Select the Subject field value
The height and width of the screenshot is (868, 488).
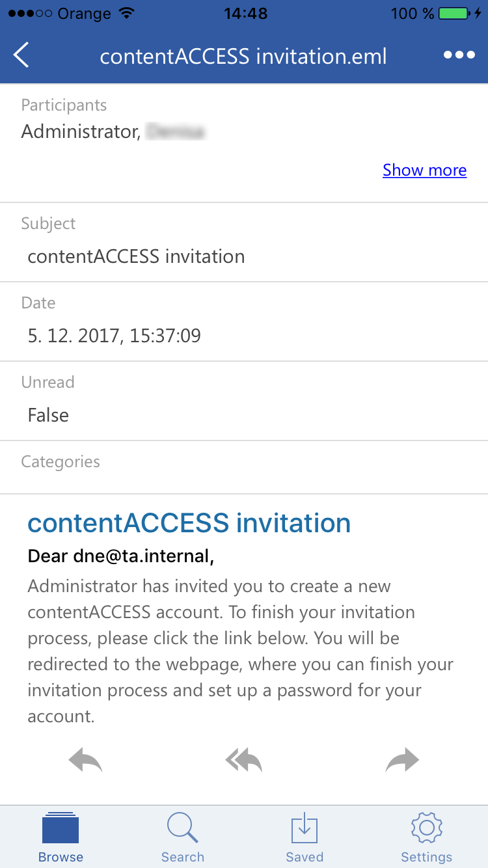pos(136,256)
